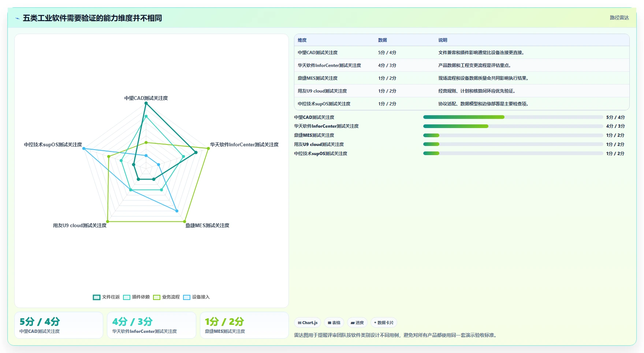The height and width of the screenshot is (353, 644).
Task: Click the 数据卡片 tag
Action: click(384, 323)
